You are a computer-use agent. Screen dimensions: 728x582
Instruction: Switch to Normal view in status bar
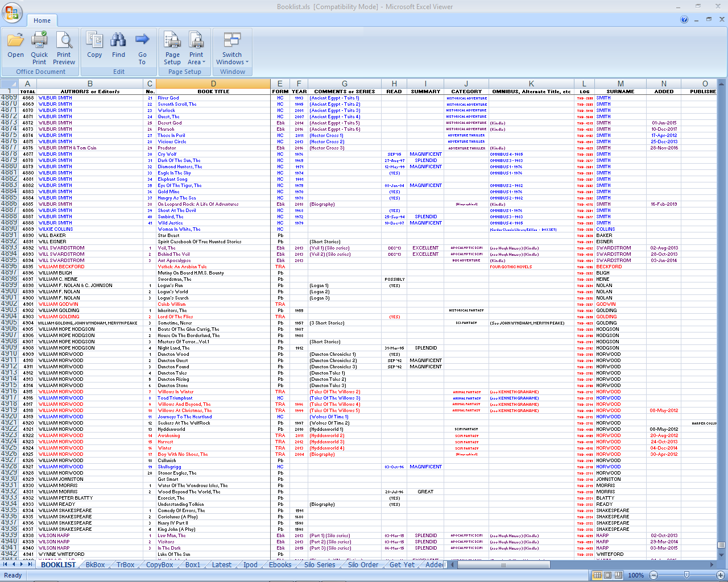coord(597,575)
